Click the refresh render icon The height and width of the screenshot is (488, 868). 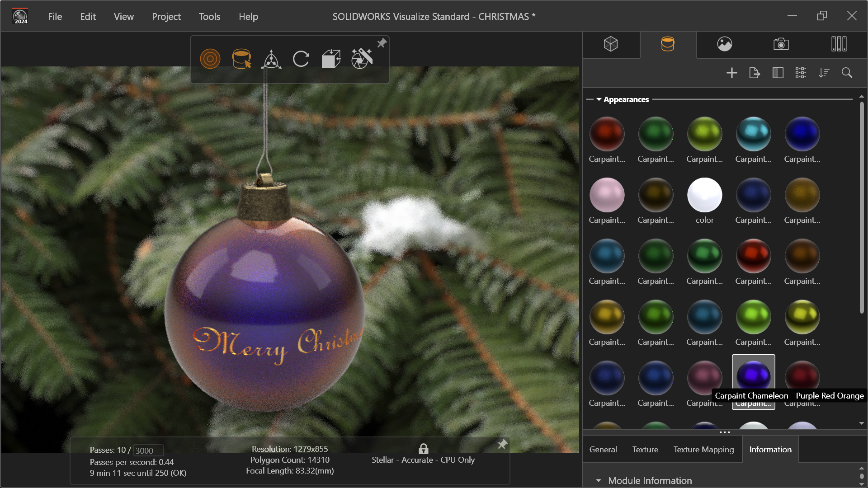tap(301, 59)
